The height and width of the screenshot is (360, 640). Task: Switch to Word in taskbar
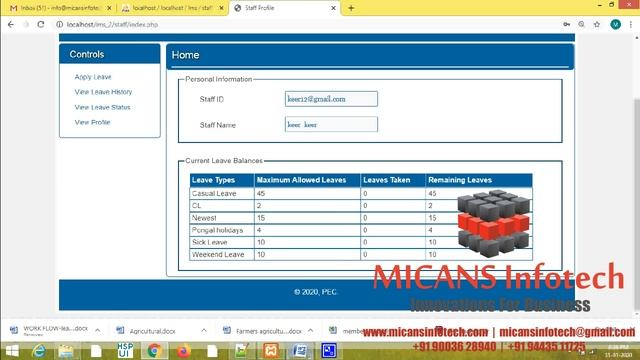tap(300, 351)
